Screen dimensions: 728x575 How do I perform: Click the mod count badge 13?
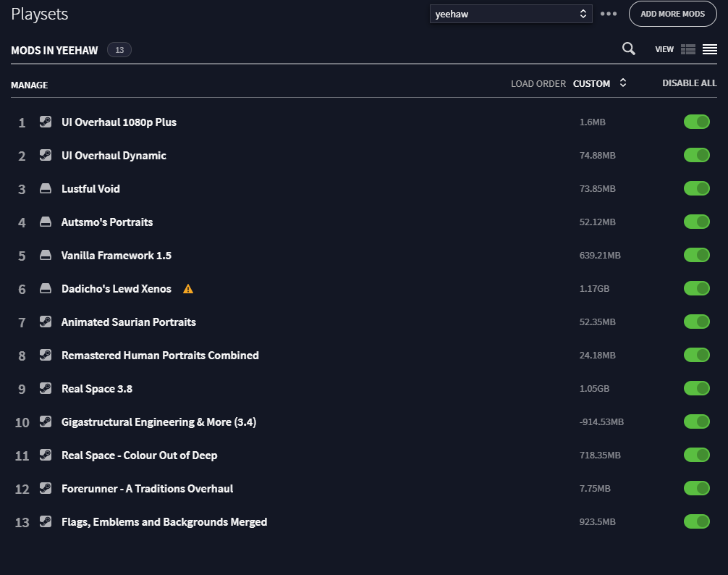[119, 50]
